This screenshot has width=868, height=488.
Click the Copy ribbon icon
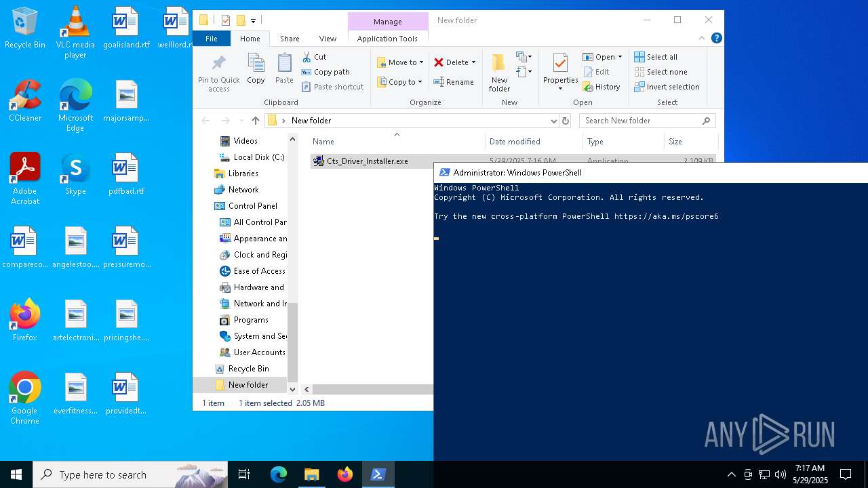256,69
